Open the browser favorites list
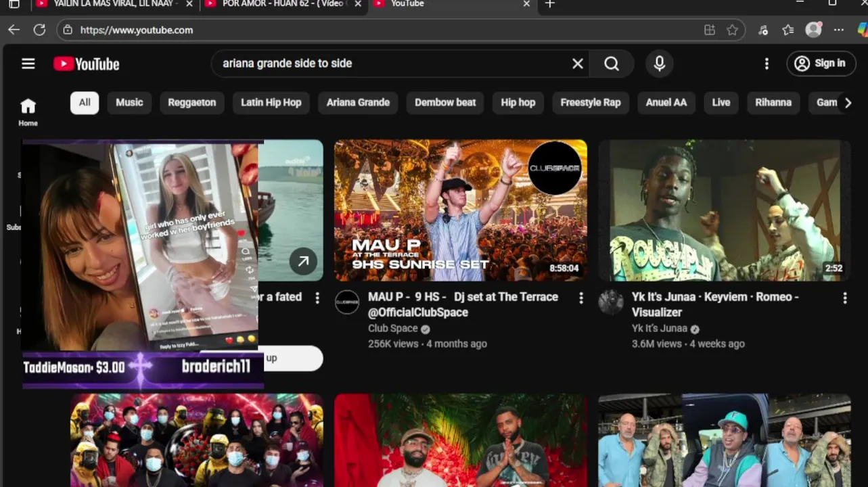Screen dimensions: 868x487 788,30
